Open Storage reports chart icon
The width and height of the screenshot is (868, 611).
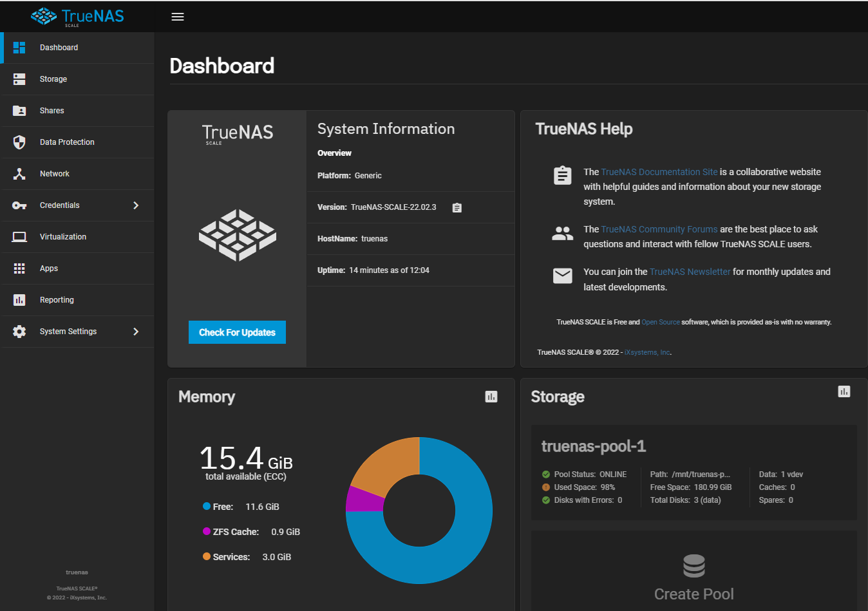(x=844, y=391)
